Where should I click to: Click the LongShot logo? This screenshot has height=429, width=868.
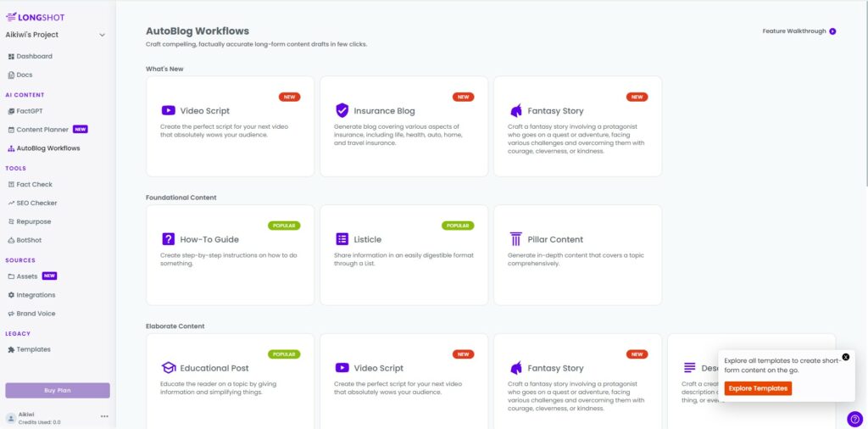click(x=35, y=17)
